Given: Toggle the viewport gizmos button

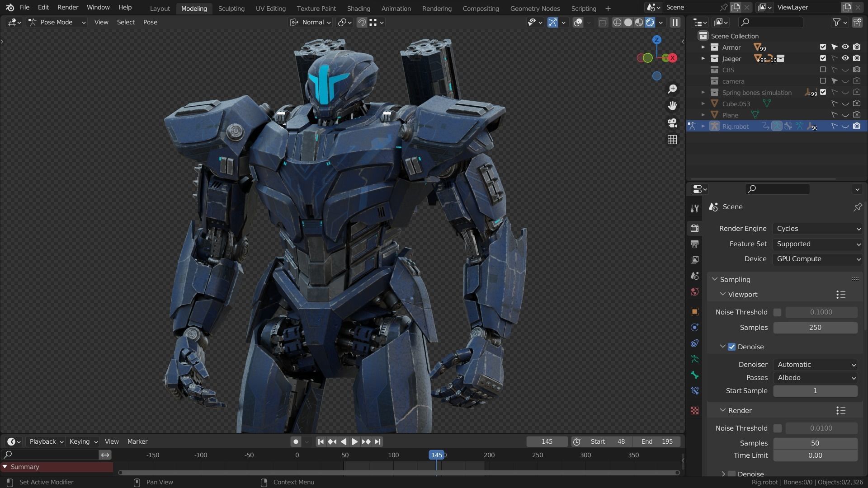Looking at the screenshot, I should (x=552, y=22).
